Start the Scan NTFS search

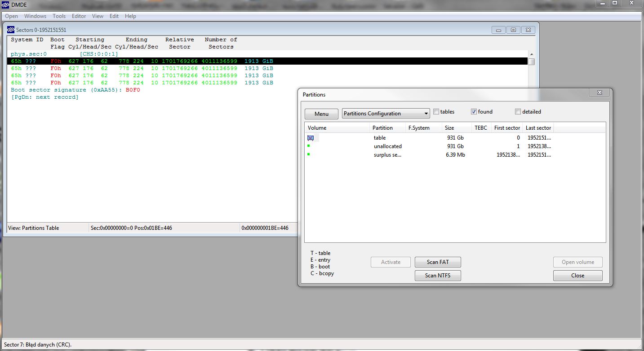pyautogui.click(x=438, y=276)
